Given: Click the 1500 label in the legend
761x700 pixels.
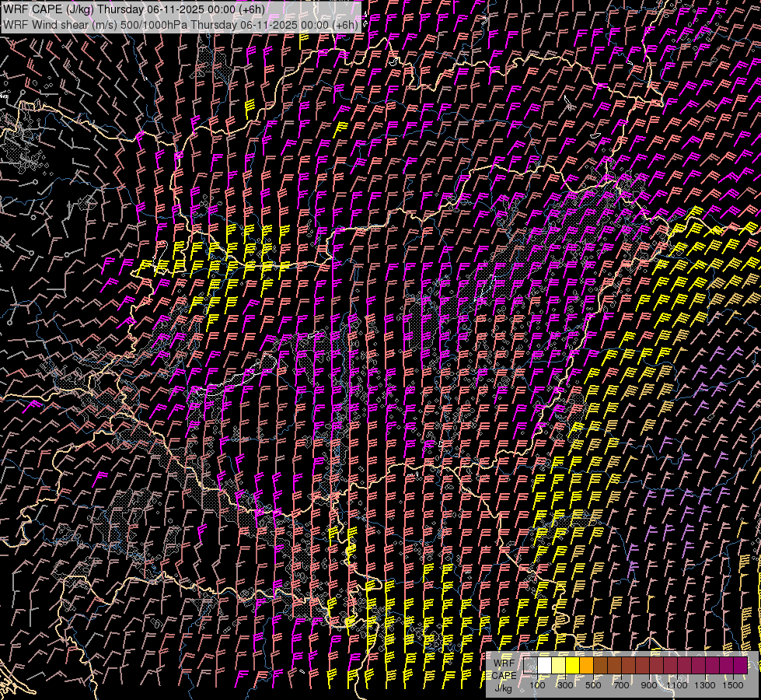Looking at the screenshot, I should tap(733, 685).
